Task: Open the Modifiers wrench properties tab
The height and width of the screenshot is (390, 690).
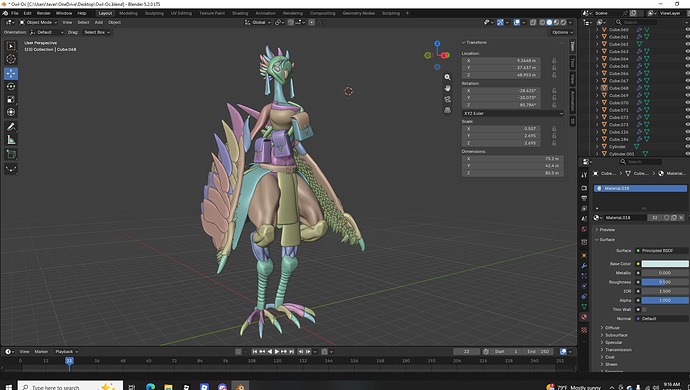Action: [584, 265]
